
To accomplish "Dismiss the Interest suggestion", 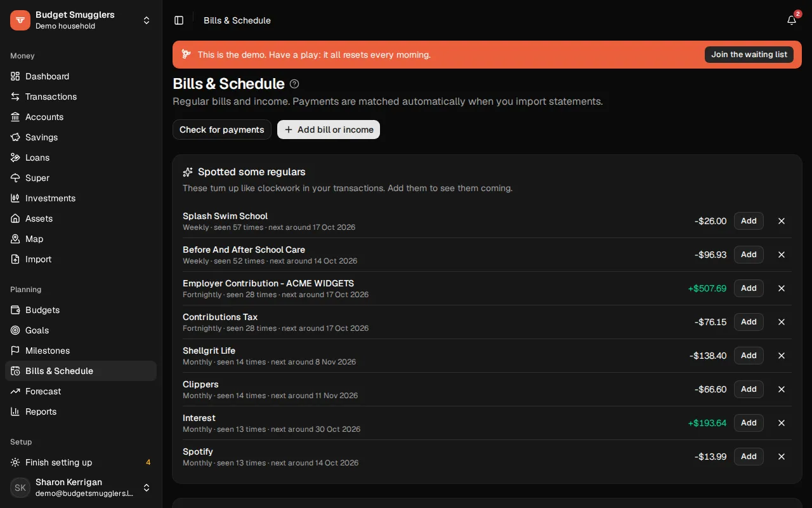I will tap(782, 423).
